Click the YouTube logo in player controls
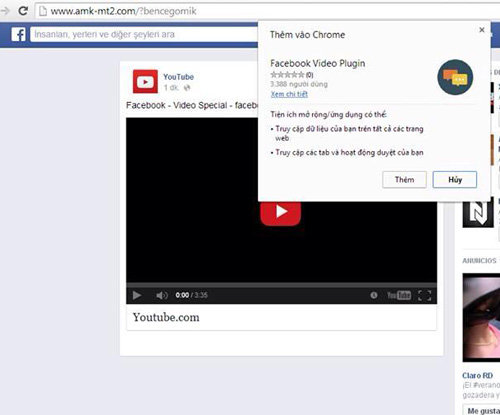500x415 pixels. point(399,295)
